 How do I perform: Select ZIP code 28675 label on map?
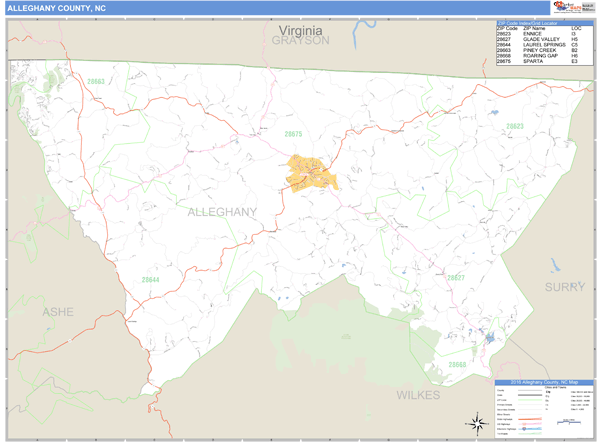pos(293,133)
